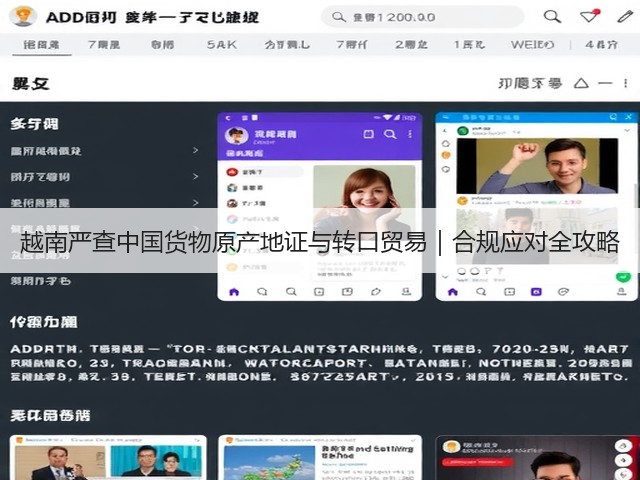Screen dimensions: 640x480
Task: Click the purple filled icon in blue window bottom bar
Action: pyautogui.click(x=536, y=292)
